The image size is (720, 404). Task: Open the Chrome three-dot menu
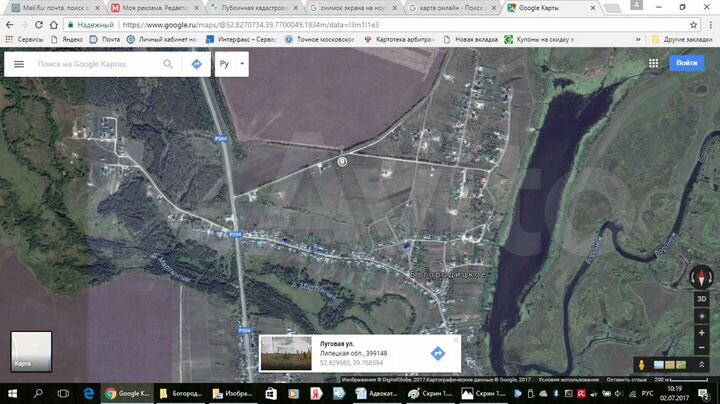[711, 25]
